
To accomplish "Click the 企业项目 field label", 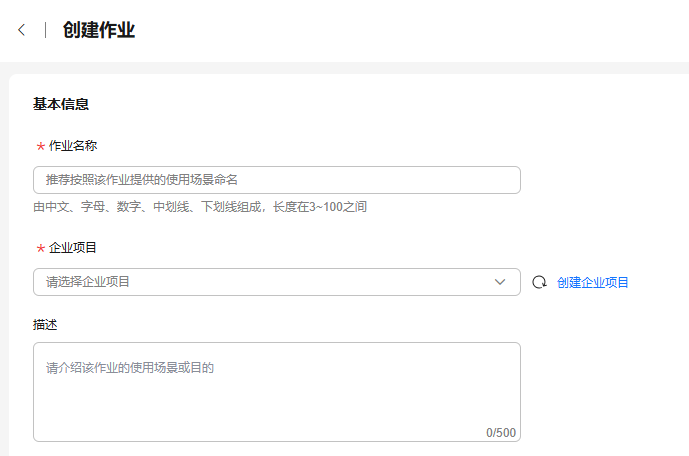I will coord(73,248).
